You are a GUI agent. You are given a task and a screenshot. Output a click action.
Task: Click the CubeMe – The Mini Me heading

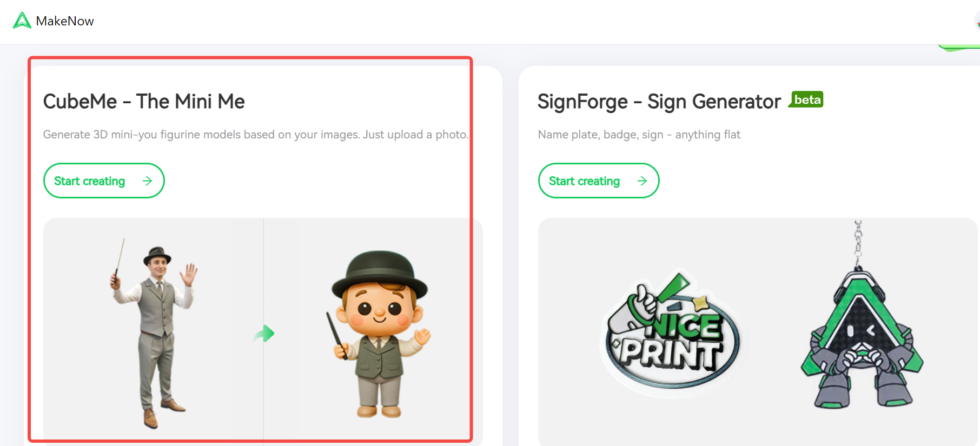pyautogui.click(x=144, y=102)
